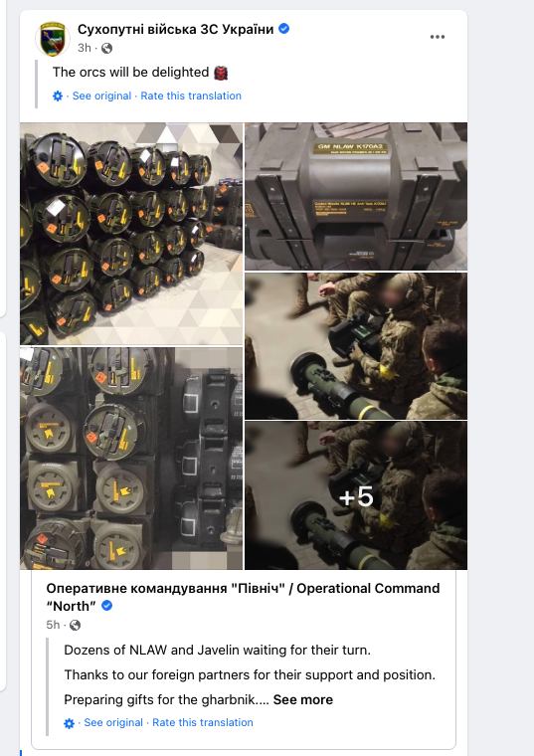Expand the shared post with See more
The image size is (534, 756).
pyautogui.click(x=303, y=699)
